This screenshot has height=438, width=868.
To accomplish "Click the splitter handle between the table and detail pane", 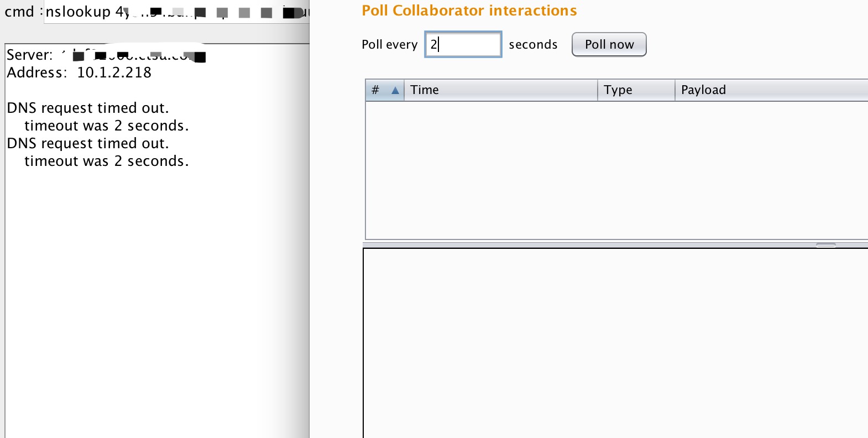I will [826, 245].
